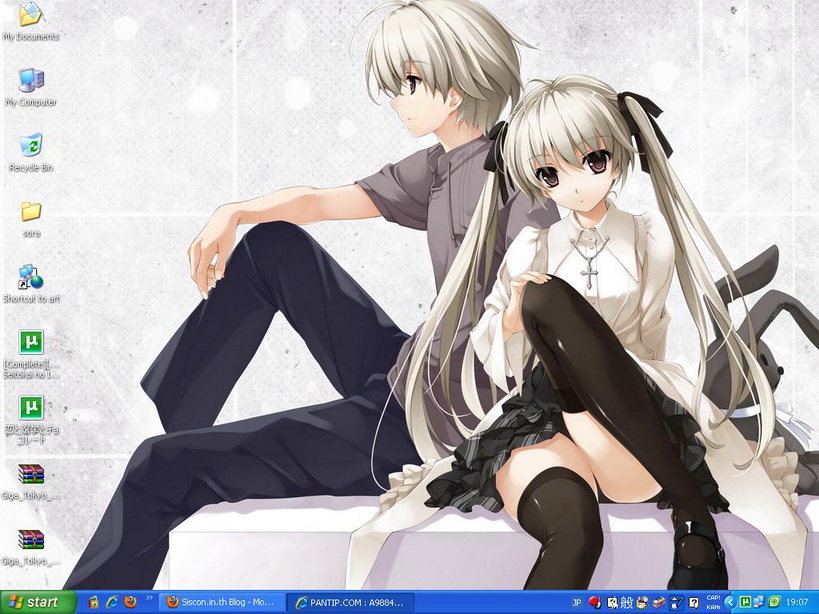Open the IME Pad icon
Image resolution: width=819 pixels, height=614 pixels.
(x=642, y=603)
